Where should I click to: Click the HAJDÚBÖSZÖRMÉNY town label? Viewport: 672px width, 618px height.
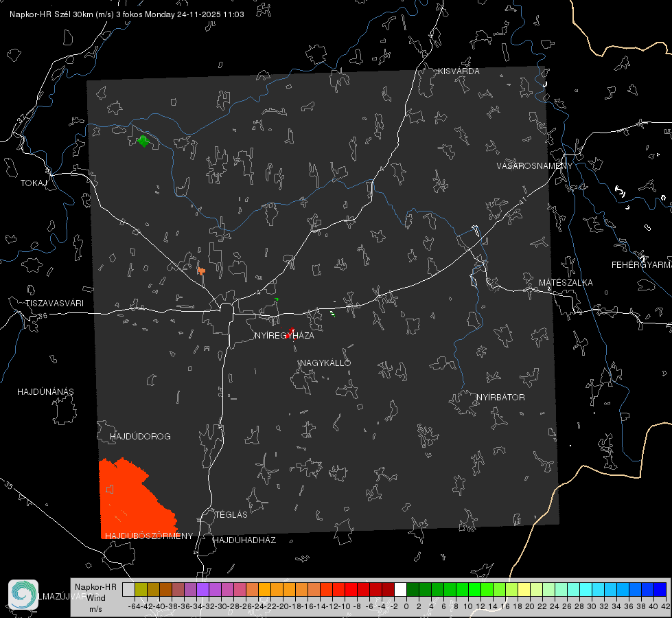pos(149,536)
